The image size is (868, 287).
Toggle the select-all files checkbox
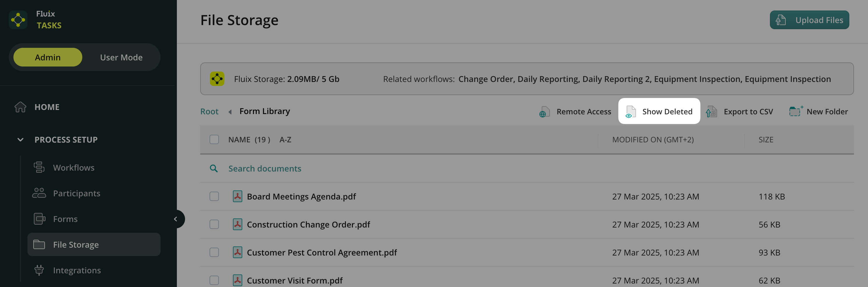click(x=214, y=139)
